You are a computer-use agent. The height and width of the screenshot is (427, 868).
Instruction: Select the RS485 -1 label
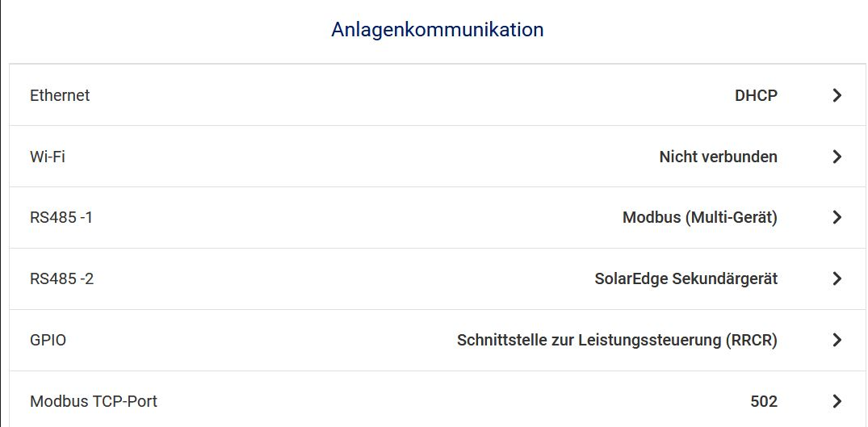pyautogui.click(x=61, y=218)
